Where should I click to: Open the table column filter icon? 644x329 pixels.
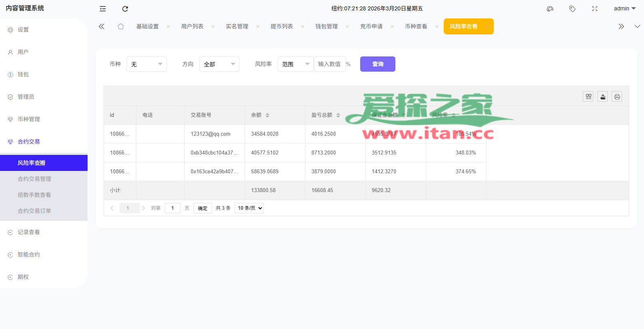point(588,96)
